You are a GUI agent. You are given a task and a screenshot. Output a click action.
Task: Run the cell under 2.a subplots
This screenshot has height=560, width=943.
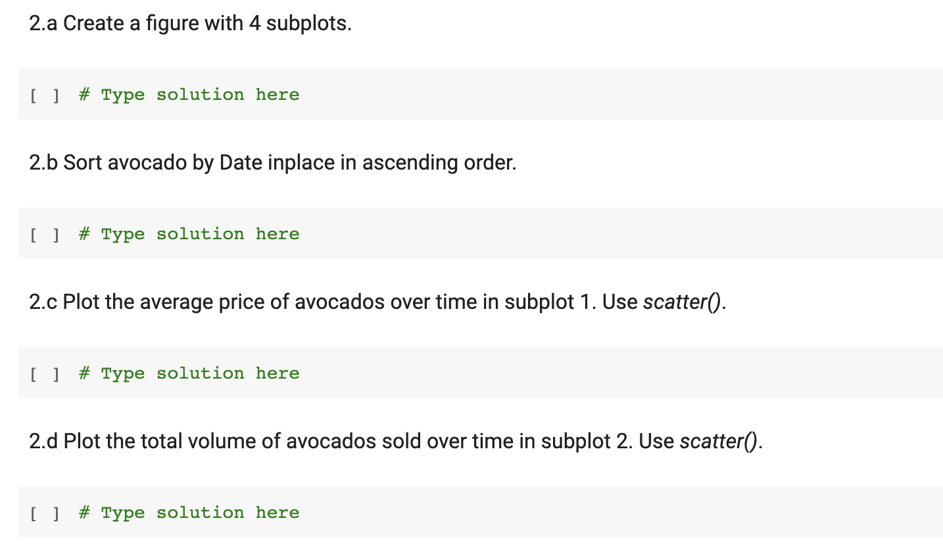(45, 95)
